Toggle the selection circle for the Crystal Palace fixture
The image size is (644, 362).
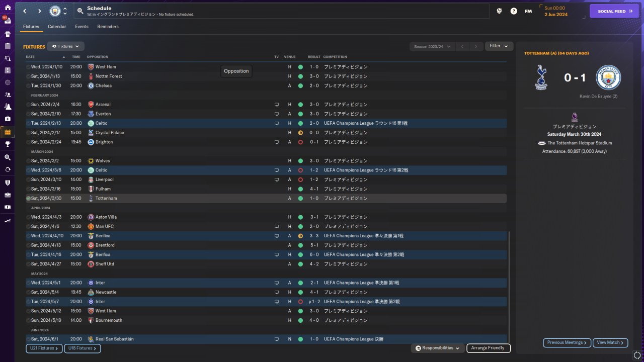(x=28, y=133)
